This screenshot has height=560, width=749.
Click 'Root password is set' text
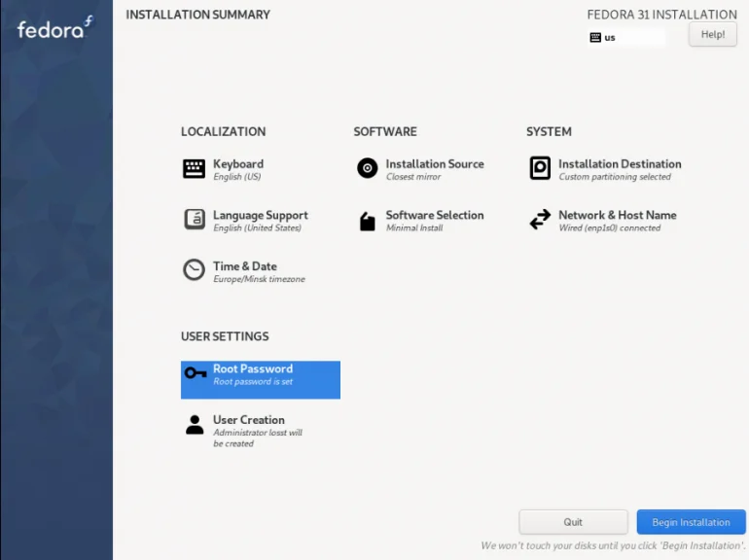point(253,381)
